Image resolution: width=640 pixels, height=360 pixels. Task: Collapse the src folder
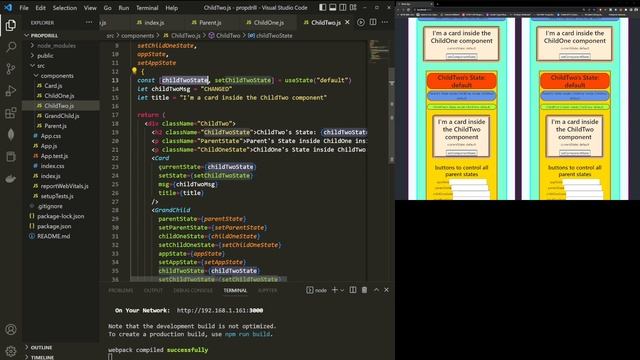coord(38,66)
